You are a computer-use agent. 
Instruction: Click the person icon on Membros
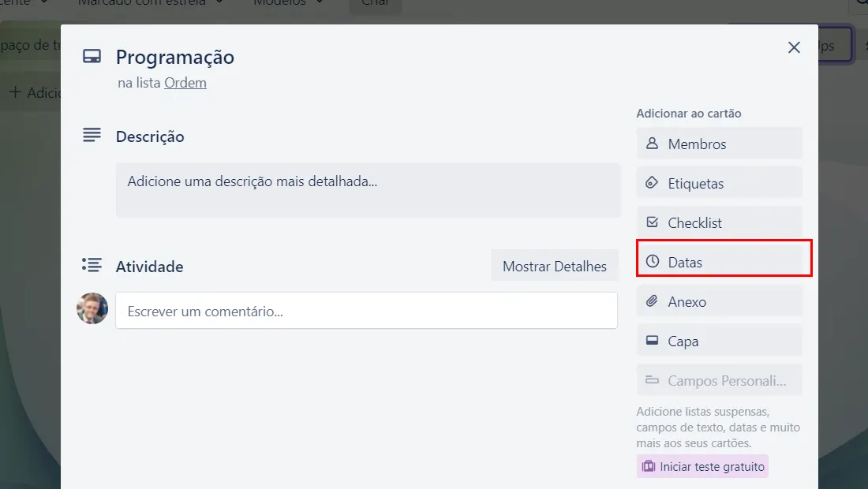click(652, 144)
